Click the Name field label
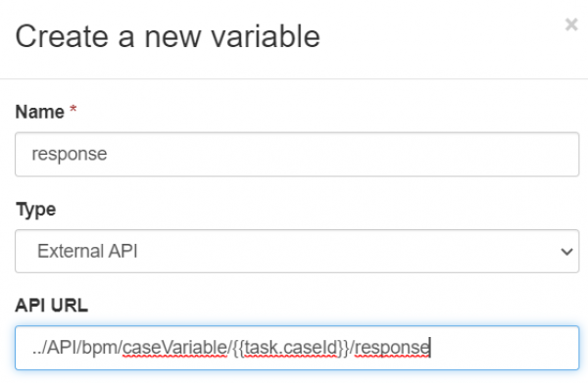This screenshot has height=383, width=588. click(x=40, y=112)
